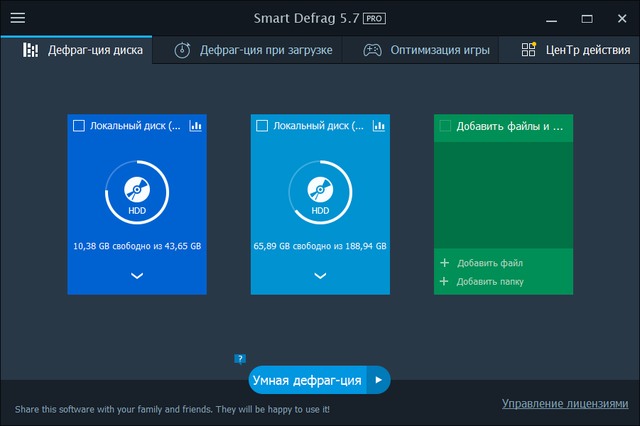The height and width of the screenshot is (426, 640).
Task: Check the first Локальный диск checkbox
Action: (79, 126)
